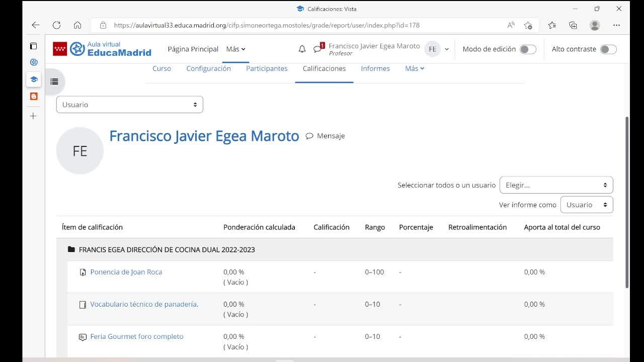Click the browser refresh icon
The height and width of the screenshot is (362, 644).
(56, 25)
